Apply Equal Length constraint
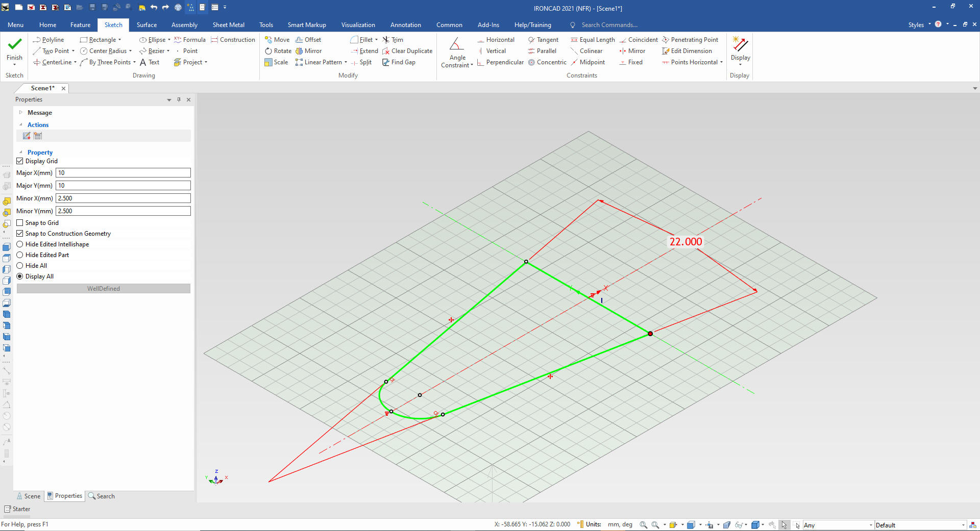This screenshot has width=980, height=531. click(x=592, y=40)
